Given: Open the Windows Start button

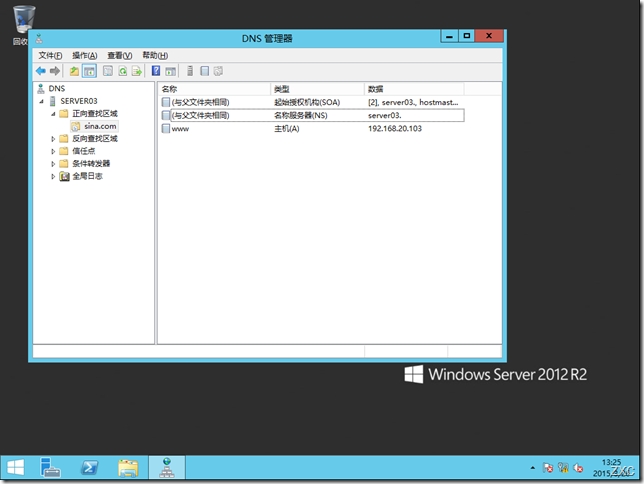Looking at the screenshot, I should pos(16,467).
